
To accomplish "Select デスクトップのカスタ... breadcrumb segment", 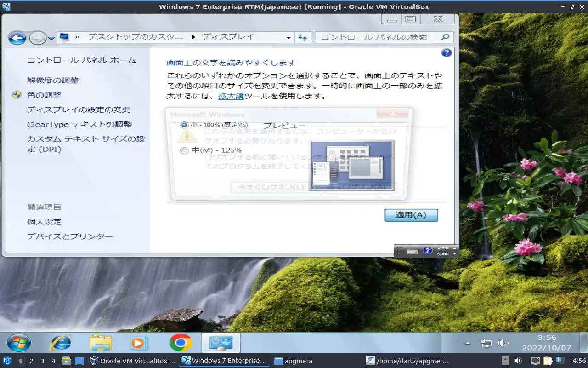I will [x=136, y=37].
